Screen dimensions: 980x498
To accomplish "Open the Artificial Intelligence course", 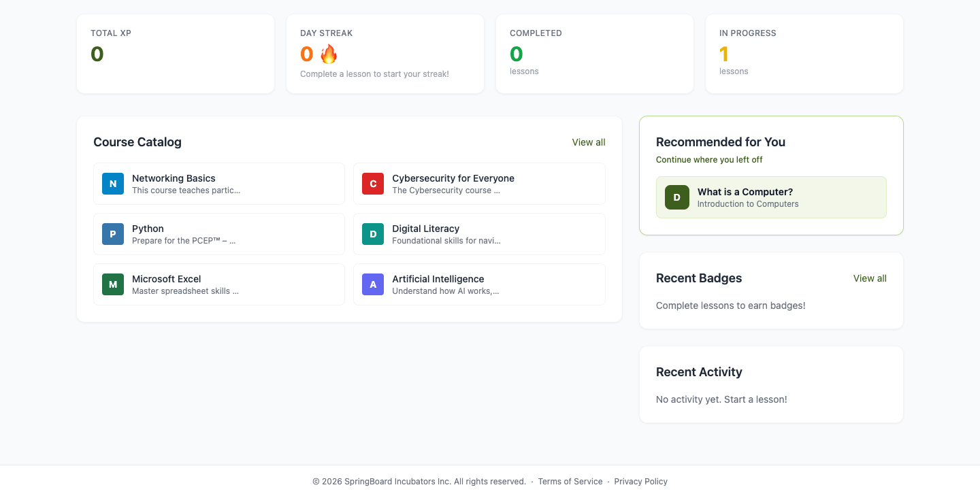I will pos(479,284).
